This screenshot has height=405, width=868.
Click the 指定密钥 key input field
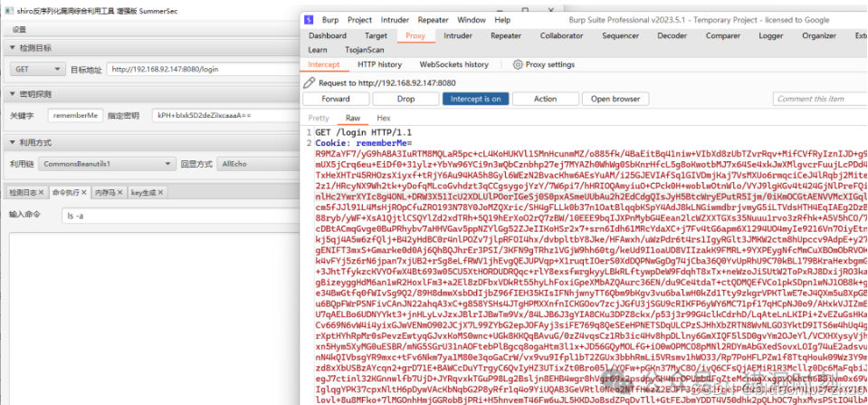(226, 116)
